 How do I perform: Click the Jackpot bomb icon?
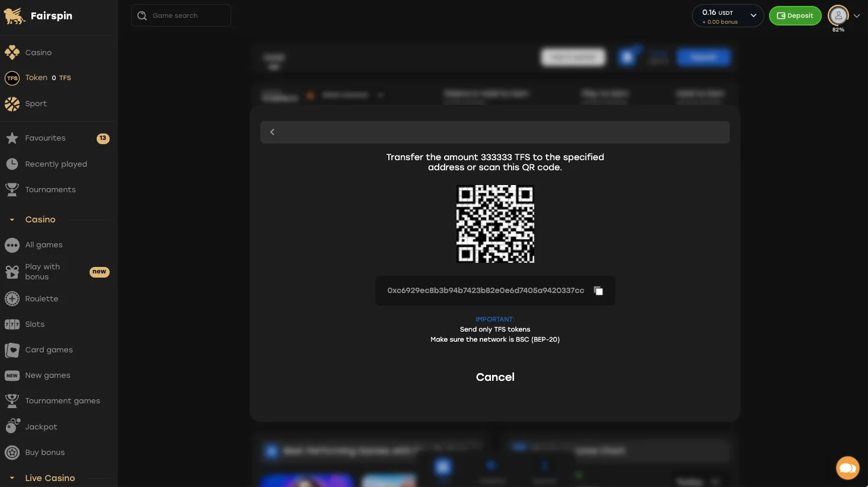pyautogui.click(x=12, y=426)
